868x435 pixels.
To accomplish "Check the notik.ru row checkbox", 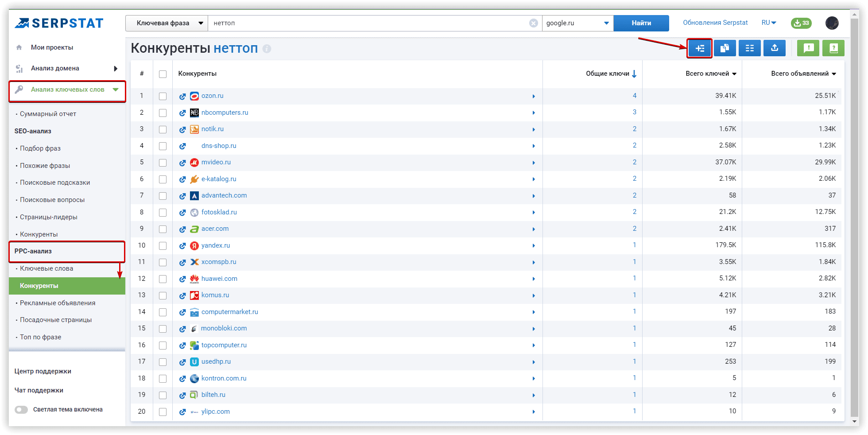I will pyautogui.click(x=163, y=129).
